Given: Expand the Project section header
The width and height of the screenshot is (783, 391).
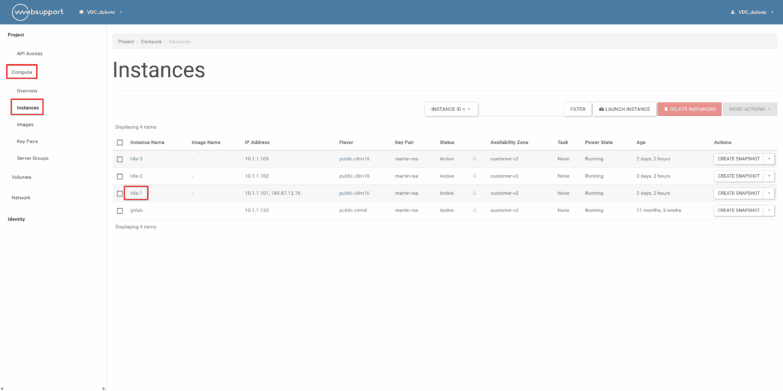Looking at the screenshot, I should tap(16, 35).
